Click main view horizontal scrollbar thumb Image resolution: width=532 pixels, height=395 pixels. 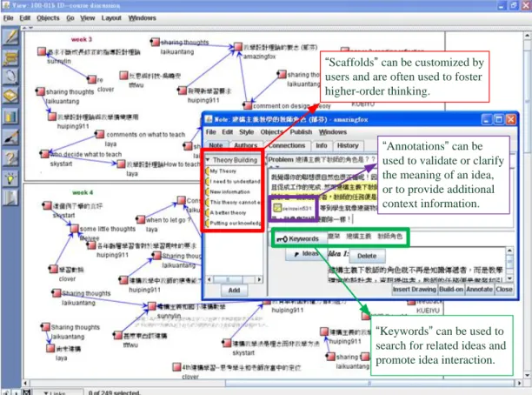click(x=369, y=383)
